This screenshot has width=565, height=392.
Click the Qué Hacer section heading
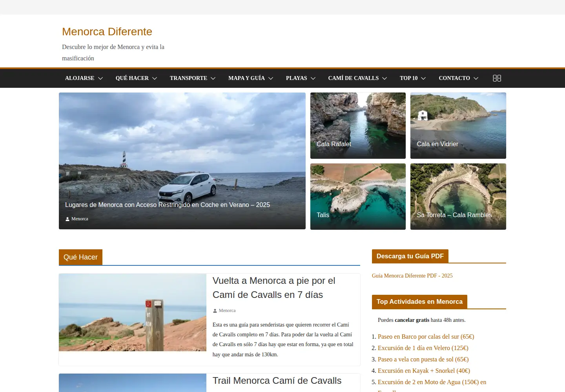[x=80, y=257]
